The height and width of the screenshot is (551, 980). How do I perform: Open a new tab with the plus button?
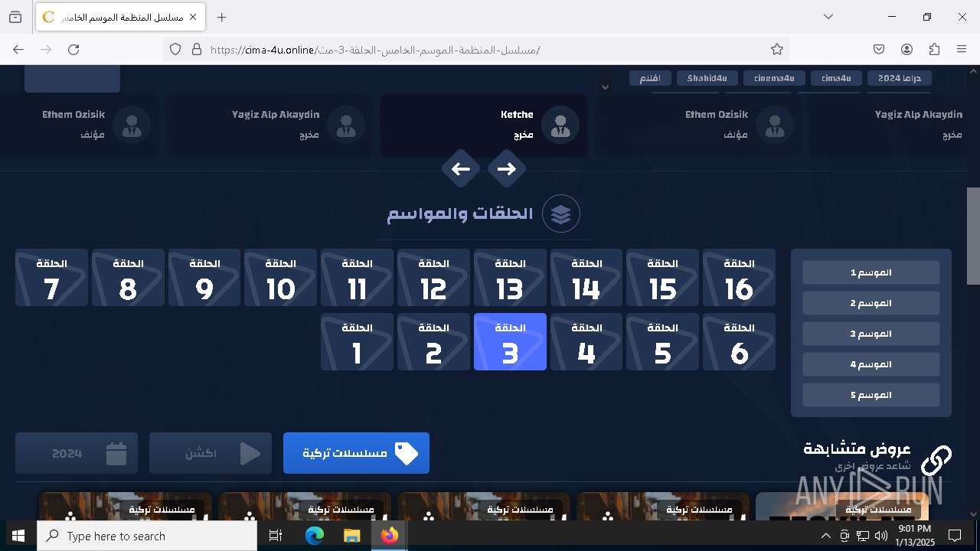pyautogui.click(x=221, y=17)
